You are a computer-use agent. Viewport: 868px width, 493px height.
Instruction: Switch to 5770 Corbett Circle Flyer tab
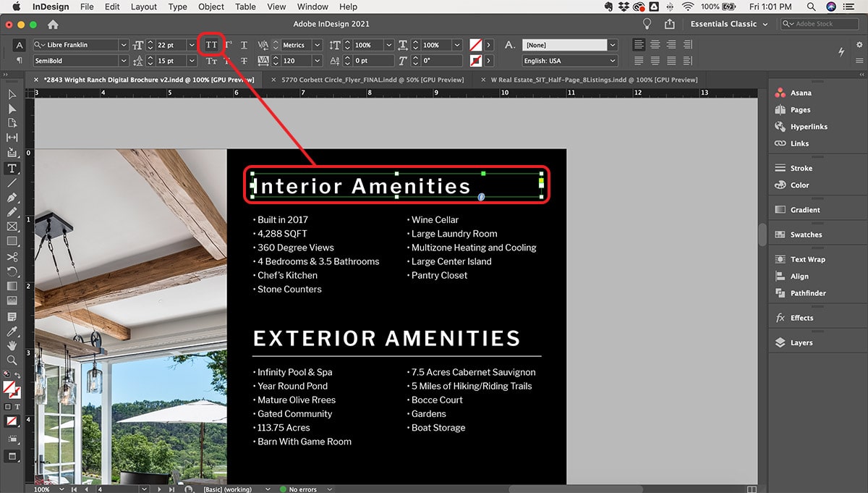[372, 80]
